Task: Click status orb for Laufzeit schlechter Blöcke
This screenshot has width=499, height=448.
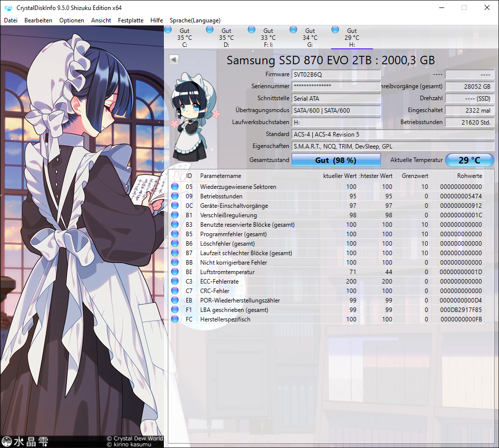Action: (x=175, y=253)
